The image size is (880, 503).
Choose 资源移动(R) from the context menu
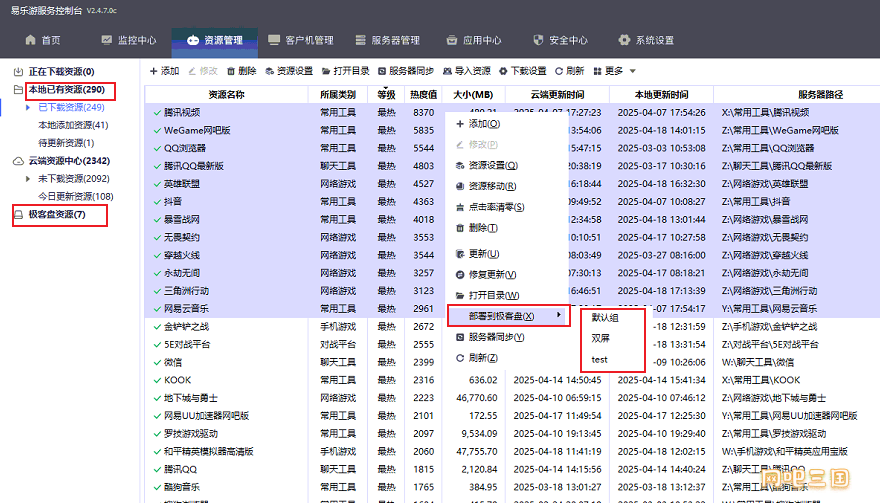pos(492,186)
